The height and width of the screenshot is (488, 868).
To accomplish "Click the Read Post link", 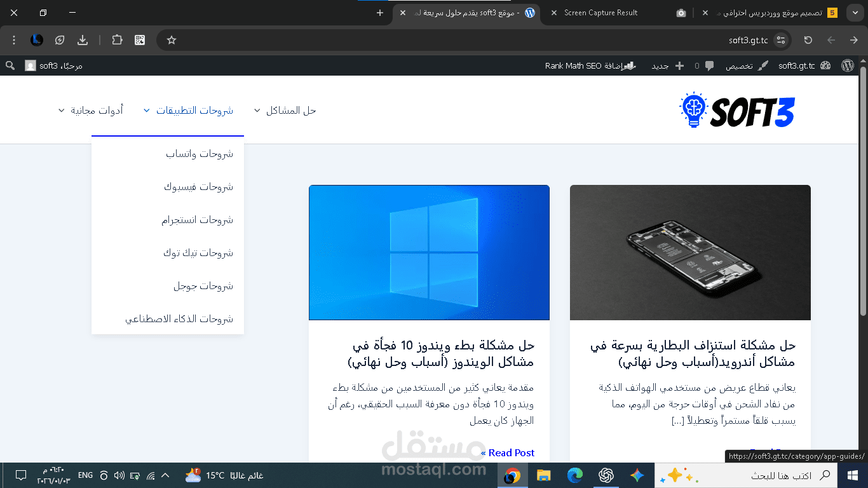I will [x=508, y=452].
